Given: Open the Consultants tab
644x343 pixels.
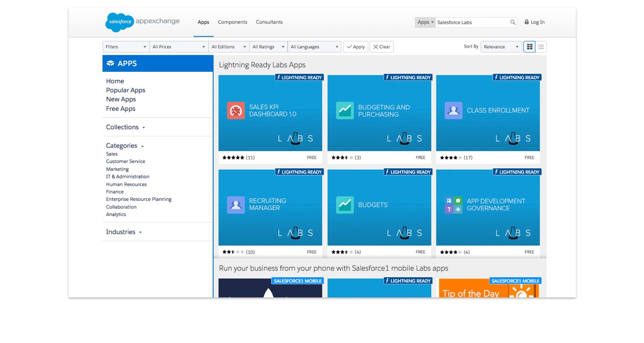Looking at the screenshot, I should pyautogui.click(x=269, y=22).
